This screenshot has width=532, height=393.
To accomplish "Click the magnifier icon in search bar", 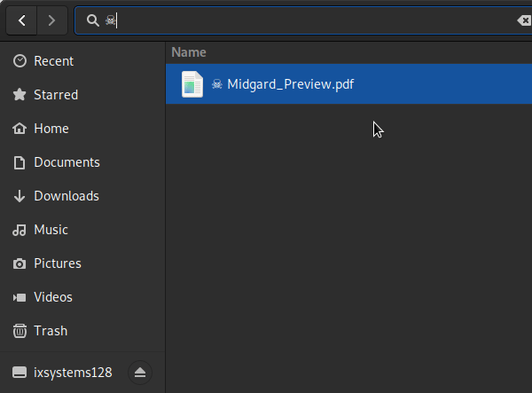I will (x=92, y=20).
